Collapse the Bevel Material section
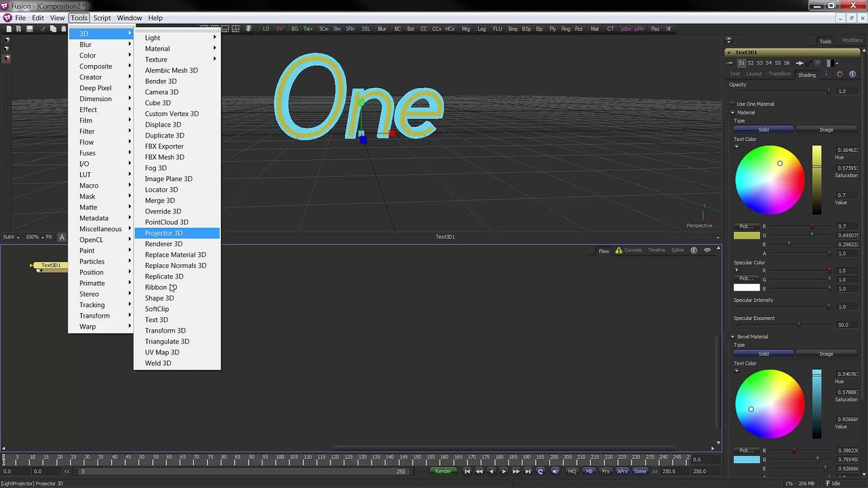 (x=732, y=337)
